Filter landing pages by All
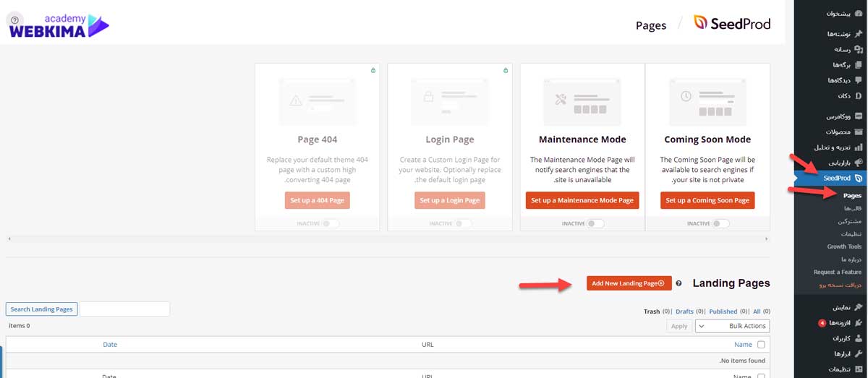The height and width of the screenshot is (378, 868). 757,312
